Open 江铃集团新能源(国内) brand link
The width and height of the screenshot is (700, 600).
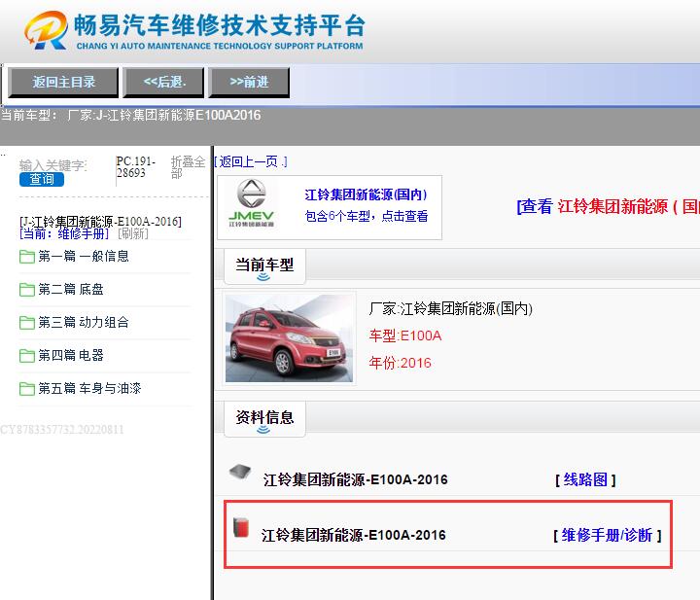tap(367, 194)
